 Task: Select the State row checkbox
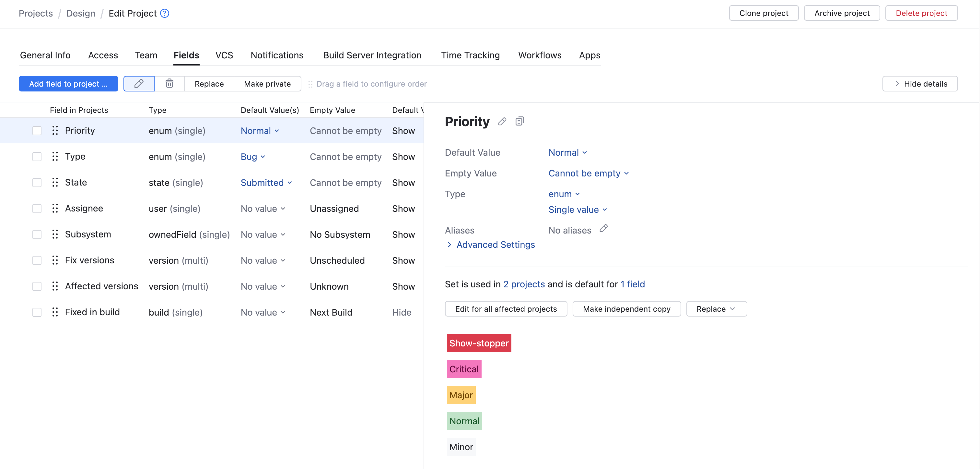(x=37, y=182)
